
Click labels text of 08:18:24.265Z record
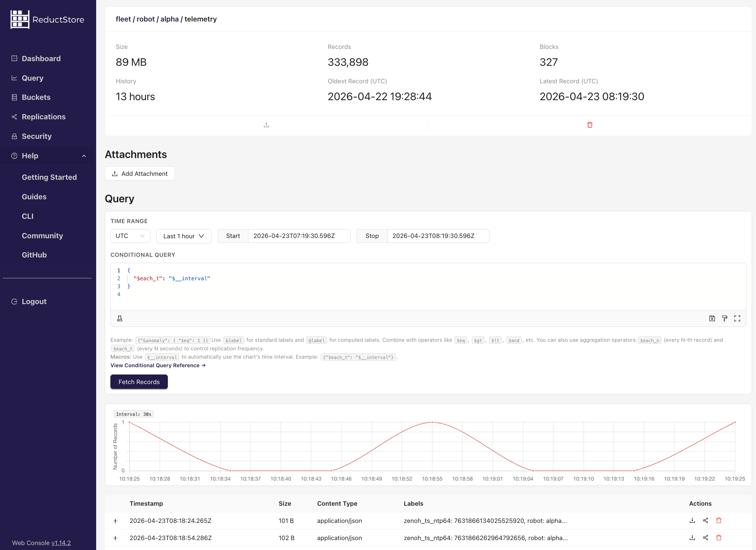(485, 521)
